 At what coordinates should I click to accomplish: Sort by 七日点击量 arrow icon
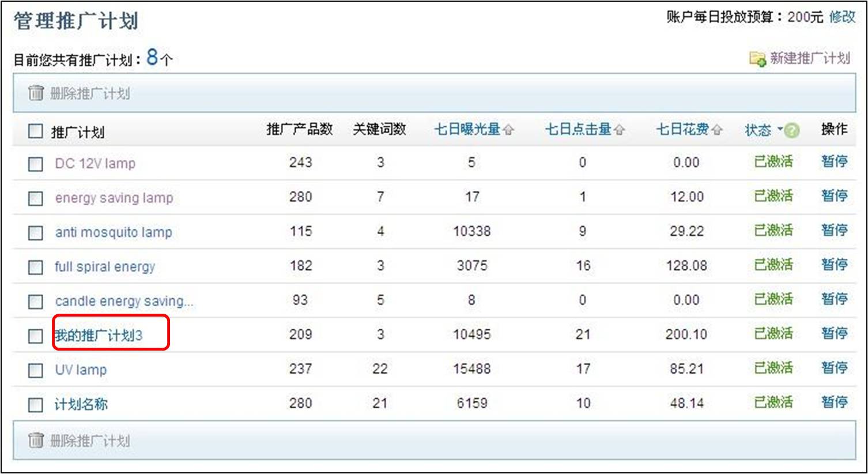(619, 130)
